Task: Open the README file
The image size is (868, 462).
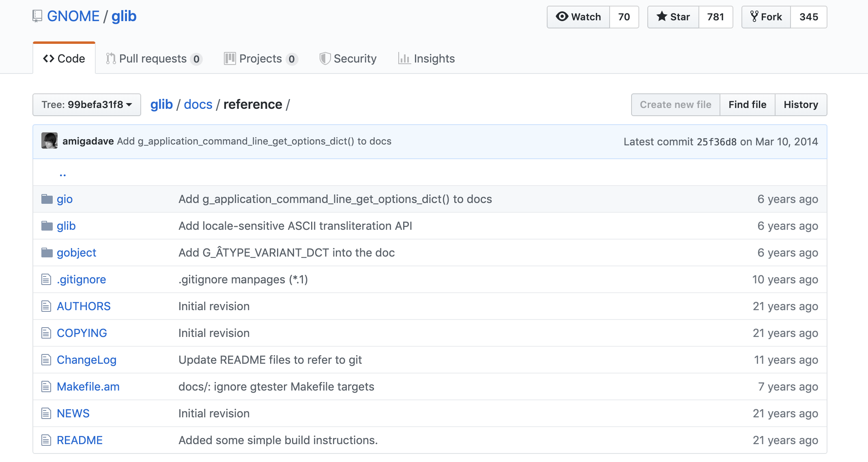Action: click(79, 440)
